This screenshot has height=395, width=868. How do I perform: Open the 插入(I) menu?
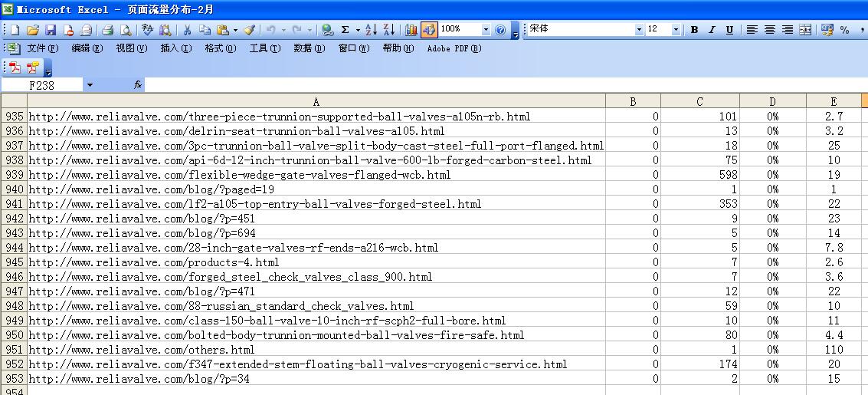(176, 48)
